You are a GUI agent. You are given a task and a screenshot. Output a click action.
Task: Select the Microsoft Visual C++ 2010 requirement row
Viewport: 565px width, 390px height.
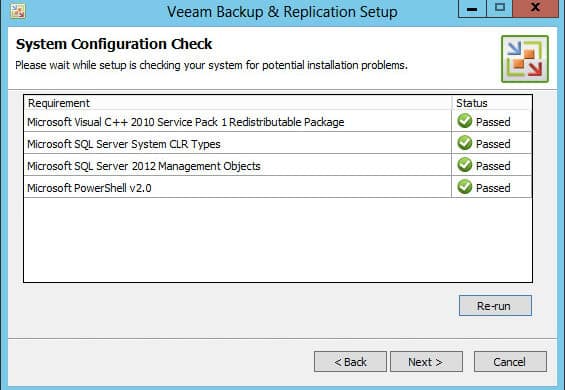click(278, 121)
